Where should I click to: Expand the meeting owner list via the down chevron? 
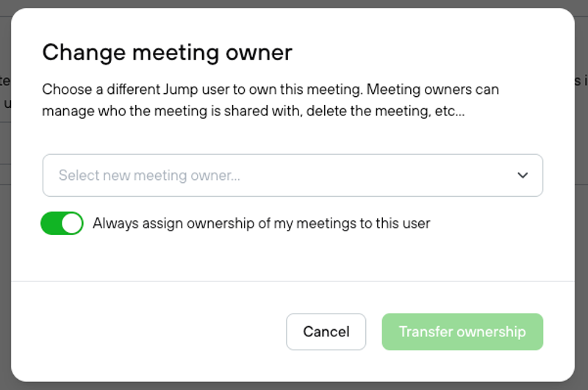point(523,176)
